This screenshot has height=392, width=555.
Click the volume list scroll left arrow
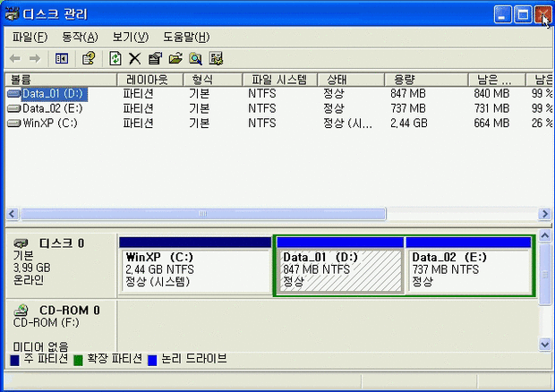point(12,214)
